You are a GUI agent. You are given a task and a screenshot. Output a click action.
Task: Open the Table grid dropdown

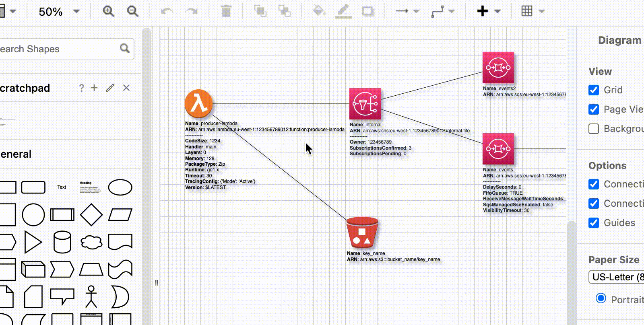click(533, 11)
